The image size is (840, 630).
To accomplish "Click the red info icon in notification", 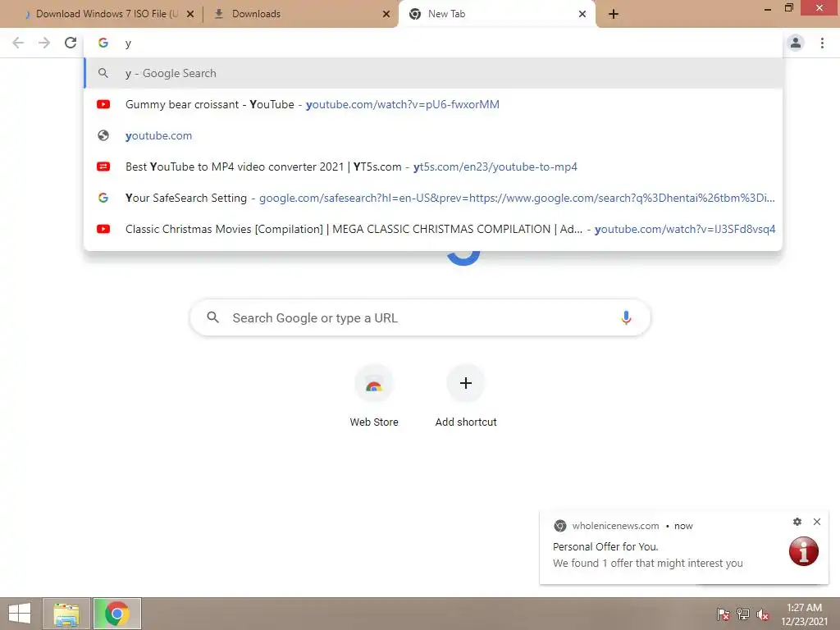I will [x=804, y=551].
